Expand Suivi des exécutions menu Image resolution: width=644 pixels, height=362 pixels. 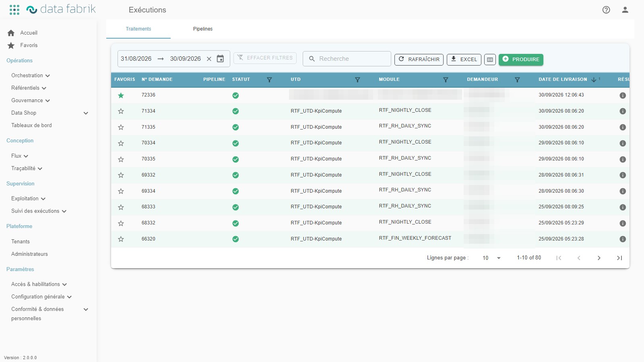(x=39, y=211)
